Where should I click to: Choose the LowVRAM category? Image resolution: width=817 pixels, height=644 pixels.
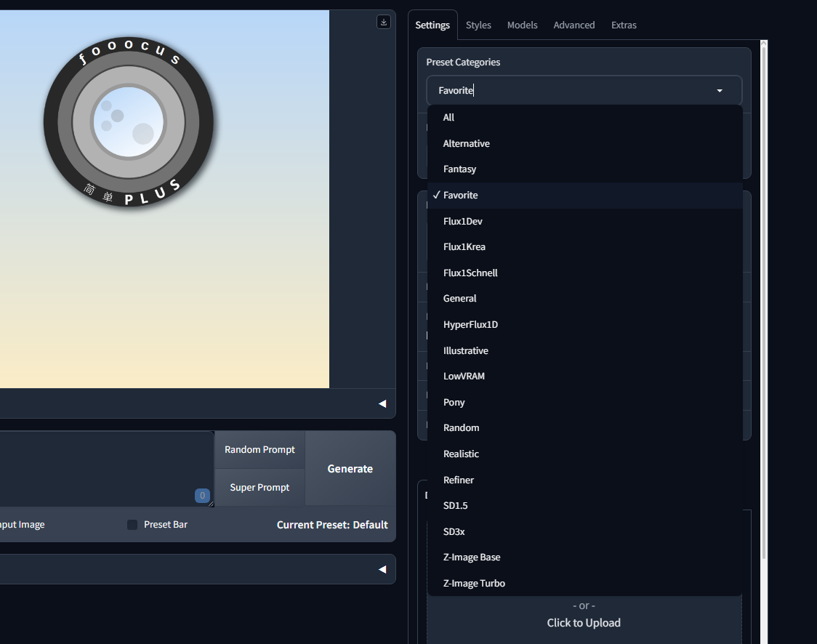(x=584, y=377)
